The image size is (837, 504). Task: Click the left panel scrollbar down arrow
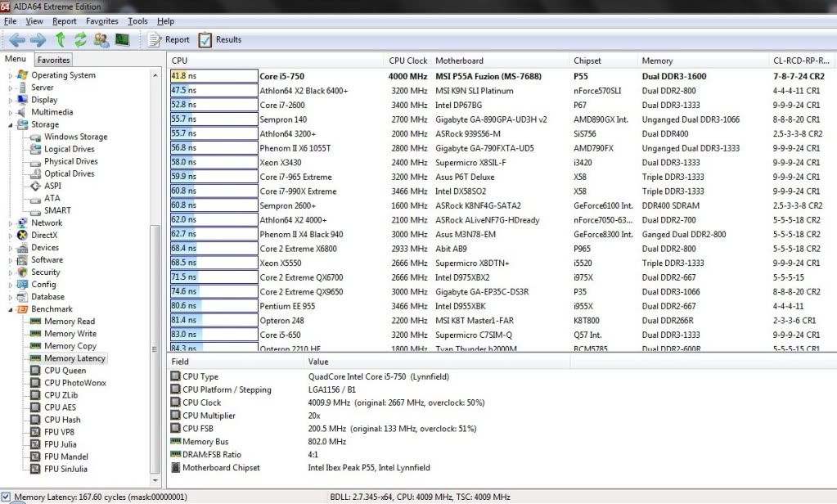[155, 480]
